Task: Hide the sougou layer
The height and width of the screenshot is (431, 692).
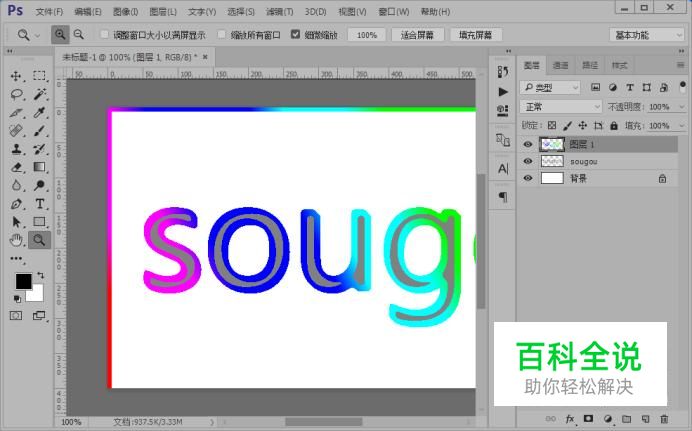Action: [527, 161]
